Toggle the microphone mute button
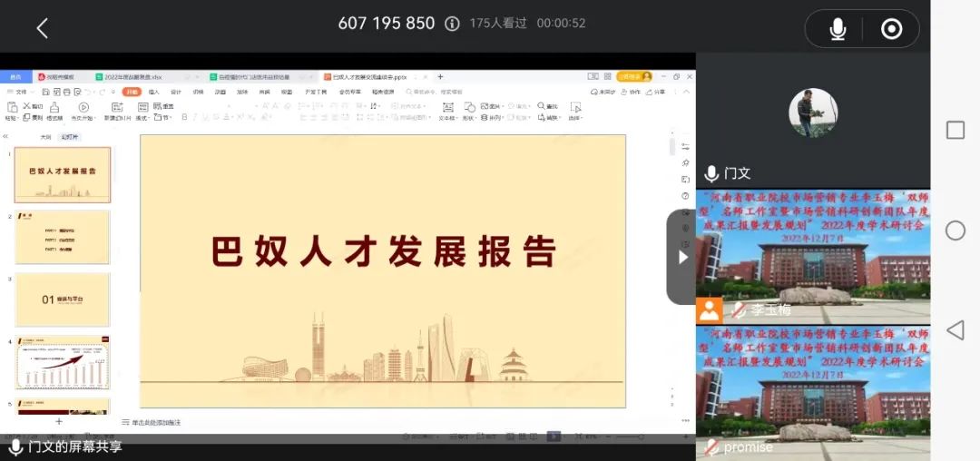Screen dimensions: 980x461 [x=838, y=29]
